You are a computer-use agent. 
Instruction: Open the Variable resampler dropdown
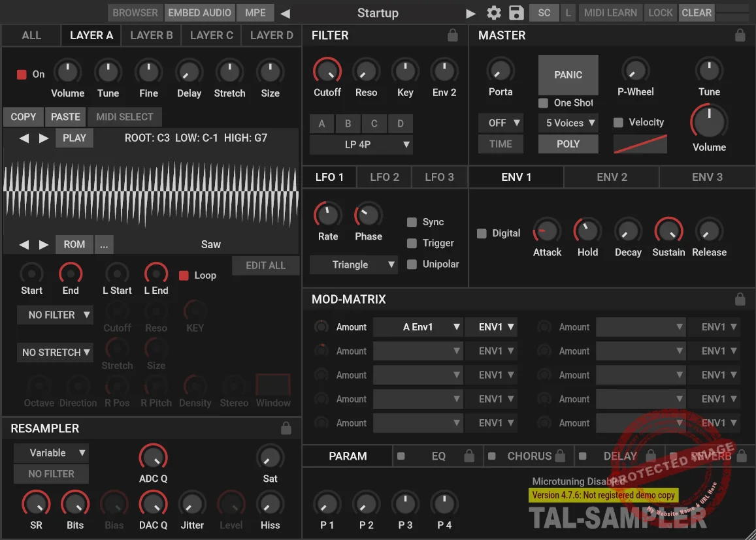point(51,453)
